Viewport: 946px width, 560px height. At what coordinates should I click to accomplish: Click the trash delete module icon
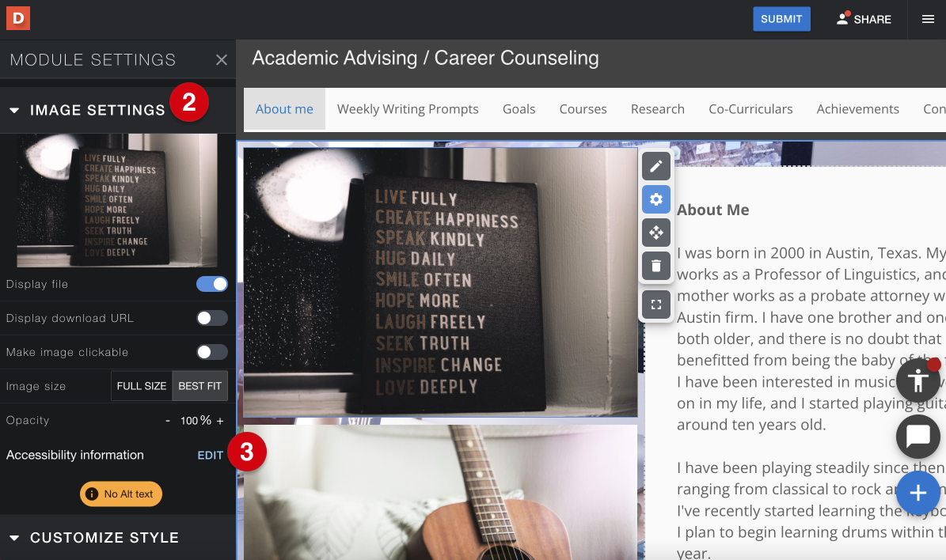(655, 266)
